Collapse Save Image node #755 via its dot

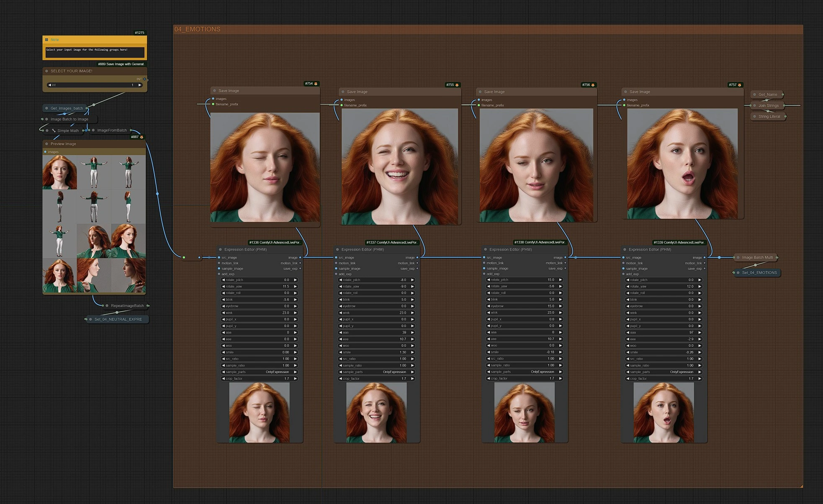point(343,92)
